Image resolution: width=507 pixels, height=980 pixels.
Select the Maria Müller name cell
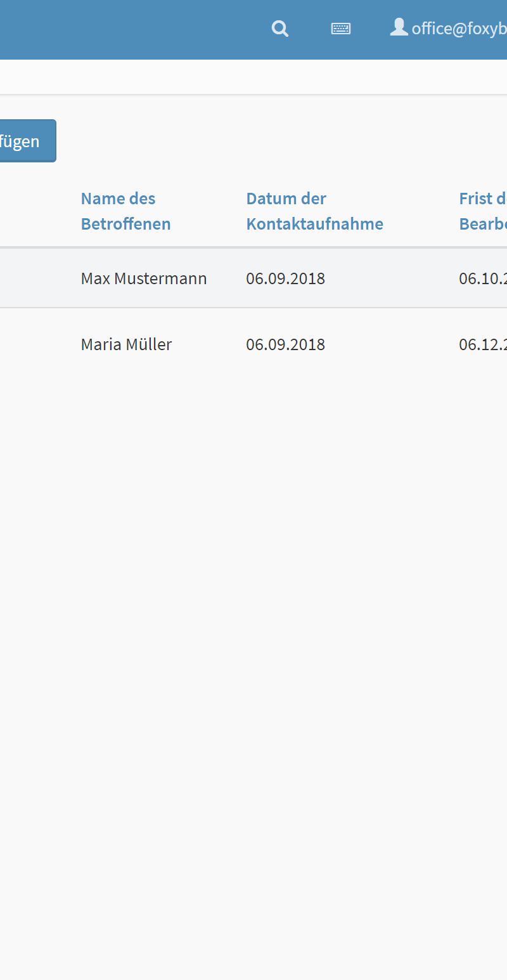(126, 344)
